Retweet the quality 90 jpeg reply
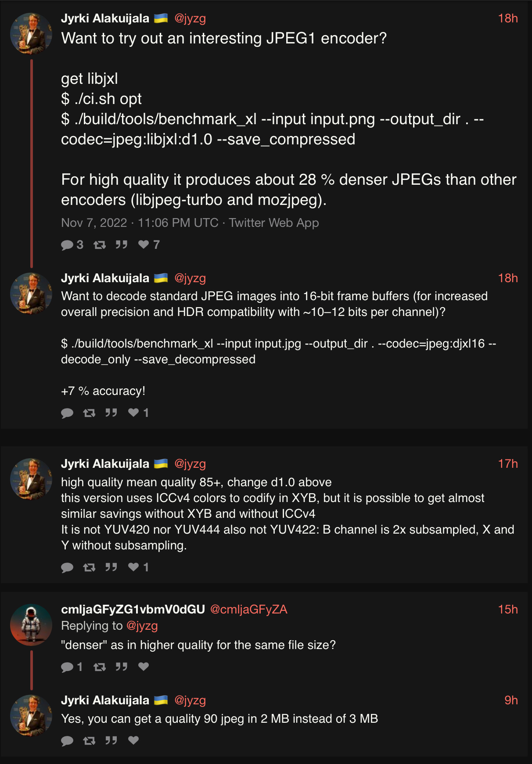This screenshot has width=532, height=764. pos(89,741)
